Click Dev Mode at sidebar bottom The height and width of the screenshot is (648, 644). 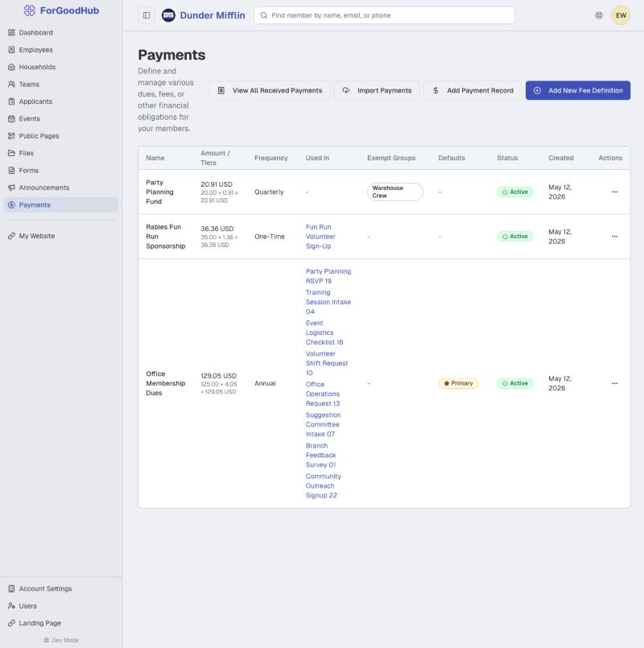click(61, 640)
